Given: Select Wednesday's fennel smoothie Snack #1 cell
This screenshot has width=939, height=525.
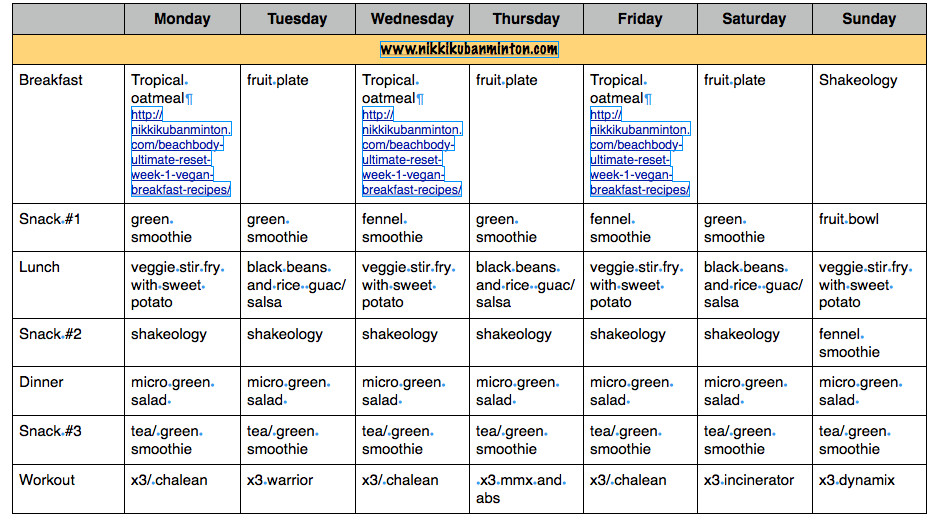Looking at the screenshot, I should click(x=391, y=228).
